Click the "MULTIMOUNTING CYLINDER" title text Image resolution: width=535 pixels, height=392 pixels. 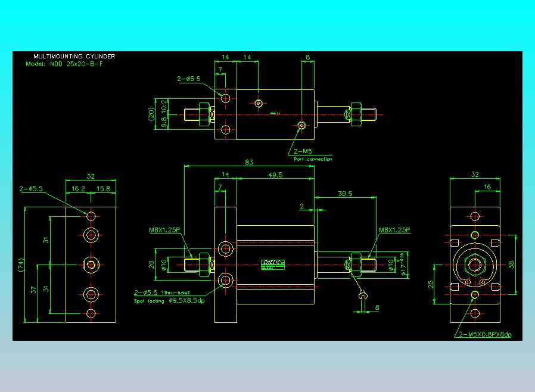click(74, 56)
